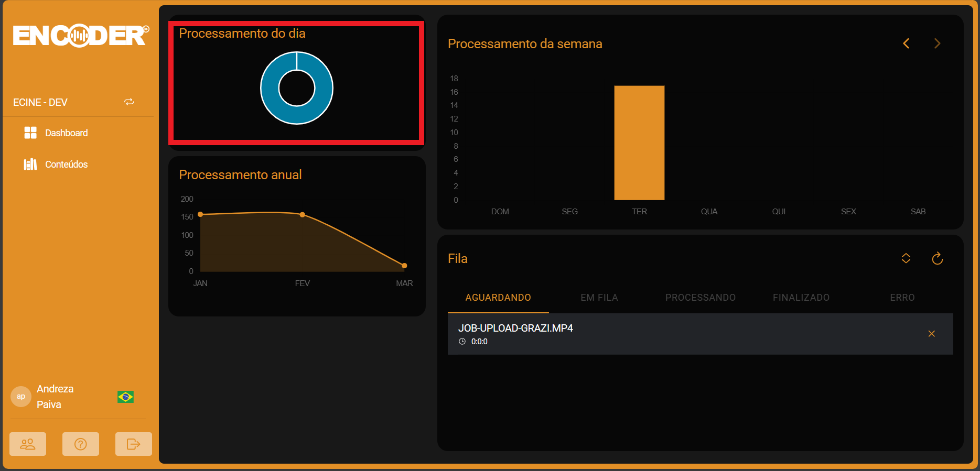Image resolution: width=980 pixels, height=471 pixels.
Task: Switch to the PROCESSANDO tab
Action: (x=701, y=298)
